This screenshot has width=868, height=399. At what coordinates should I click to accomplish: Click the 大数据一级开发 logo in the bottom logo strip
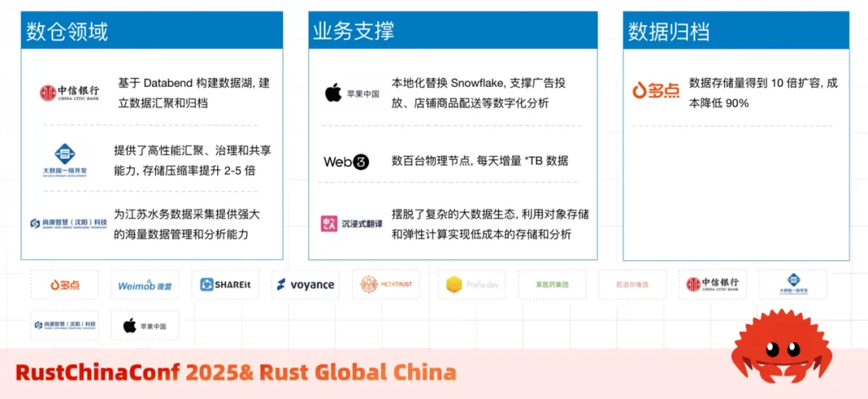coord(792,285)
